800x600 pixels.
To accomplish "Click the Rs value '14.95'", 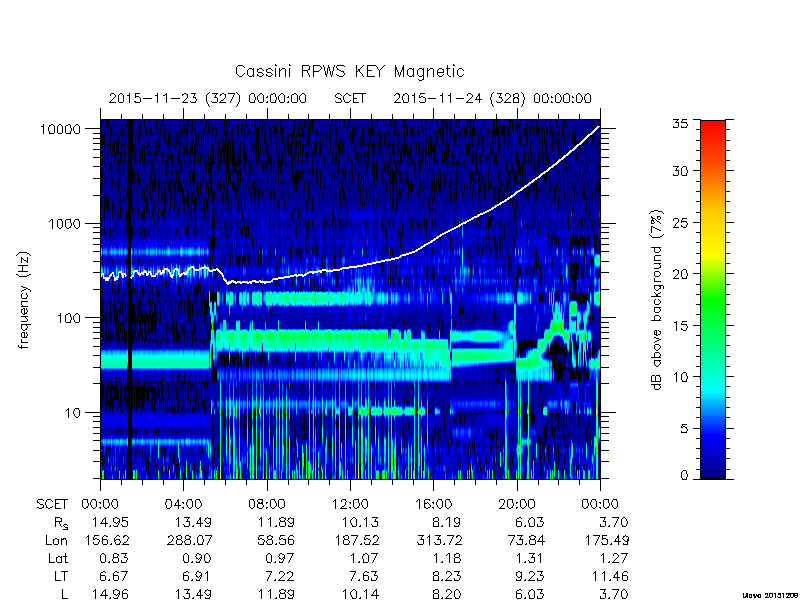I will tap(110, 522).
